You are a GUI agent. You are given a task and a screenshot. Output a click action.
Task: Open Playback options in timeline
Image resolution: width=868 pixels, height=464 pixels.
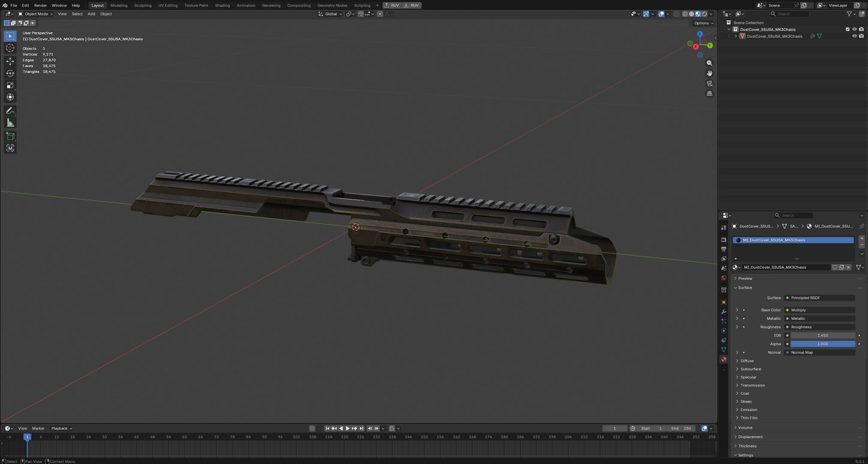click(61, 429)
